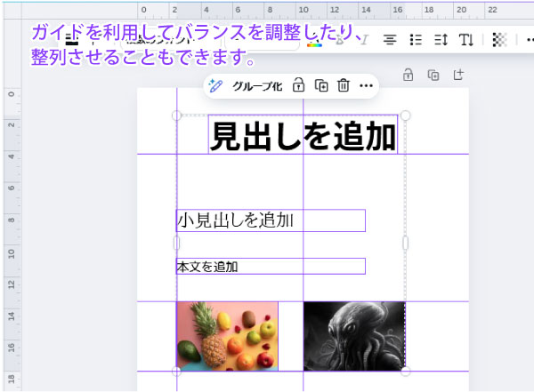Add a new page with plus icon
The image size is (534, 392).
[458, 75]
